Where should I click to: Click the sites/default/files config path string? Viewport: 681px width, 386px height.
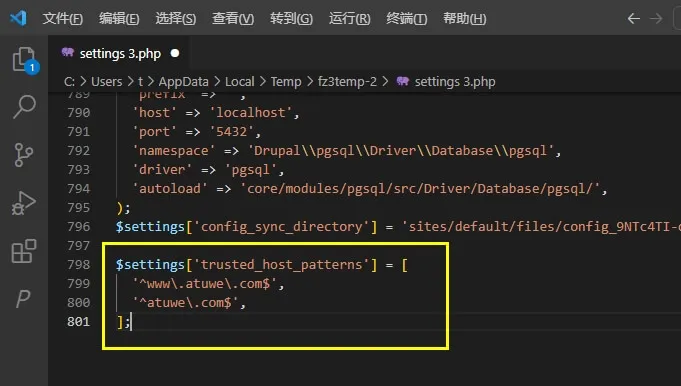pyautogui.click(x=541, y=227)
